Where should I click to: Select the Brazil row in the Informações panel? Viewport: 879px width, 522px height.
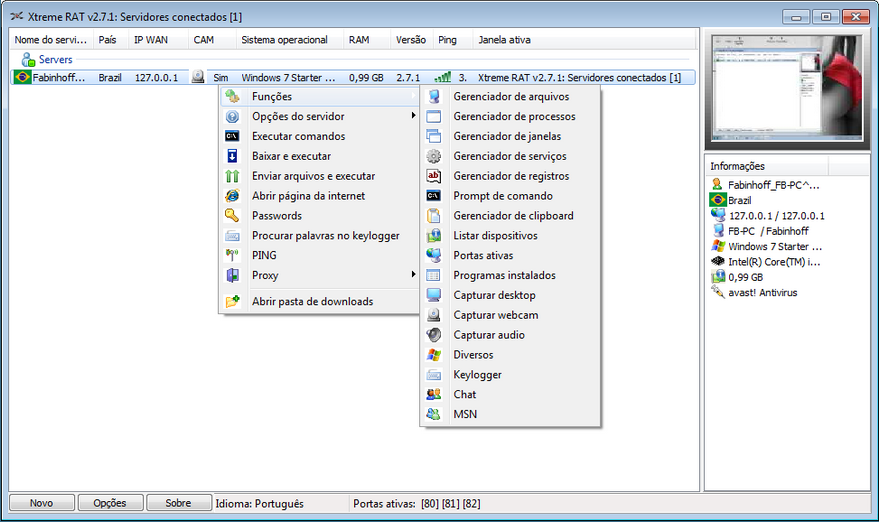tap(739, 200)
